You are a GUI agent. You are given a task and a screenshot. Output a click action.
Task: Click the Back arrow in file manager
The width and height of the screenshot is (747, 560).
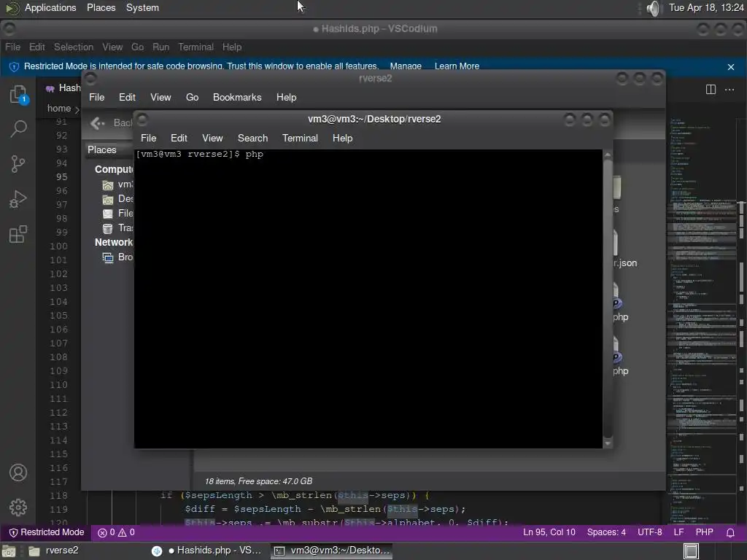(x=97, y=123)
